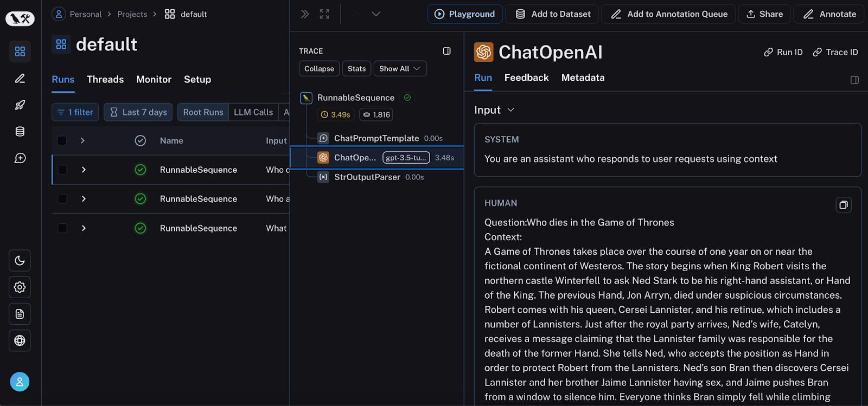The height and width of the screenshot is (406, 868).
Task: Click the 3.49s latency badge
Action: (x=336, y=115)
